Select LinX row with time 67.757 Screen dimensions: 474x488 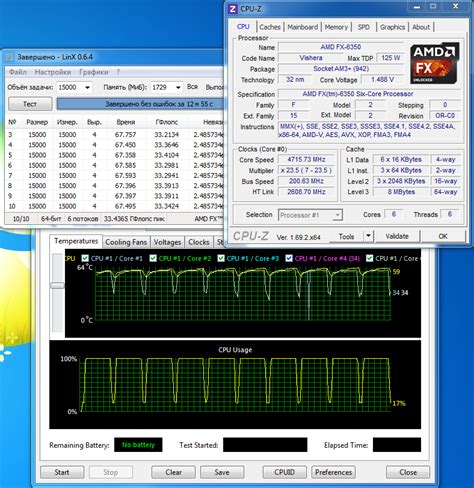point(115,135)
